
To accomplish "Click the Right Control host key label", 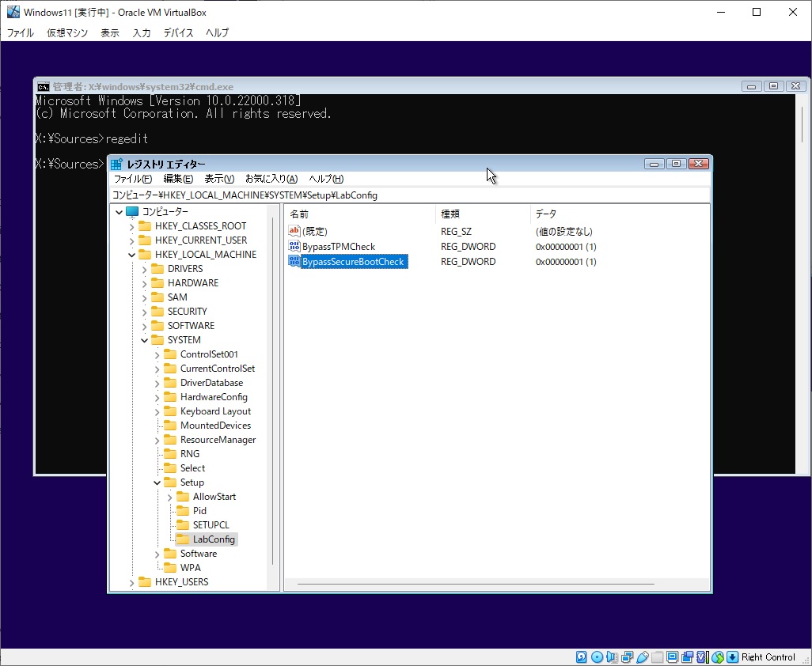I will 768,657.
